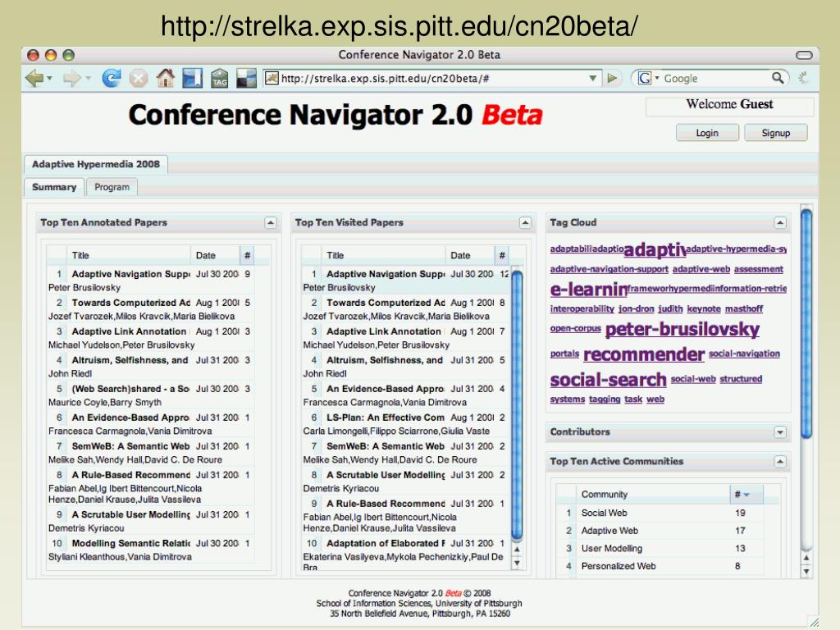
Task: Open the keynote tag
Action: (704, 308)
